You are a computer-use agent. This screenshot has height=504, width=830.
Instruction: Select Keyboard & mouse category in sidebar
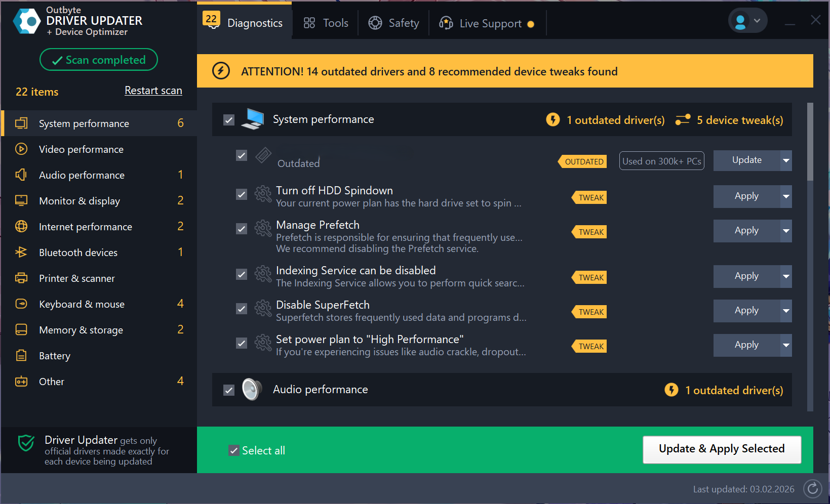tap(82, 304)
